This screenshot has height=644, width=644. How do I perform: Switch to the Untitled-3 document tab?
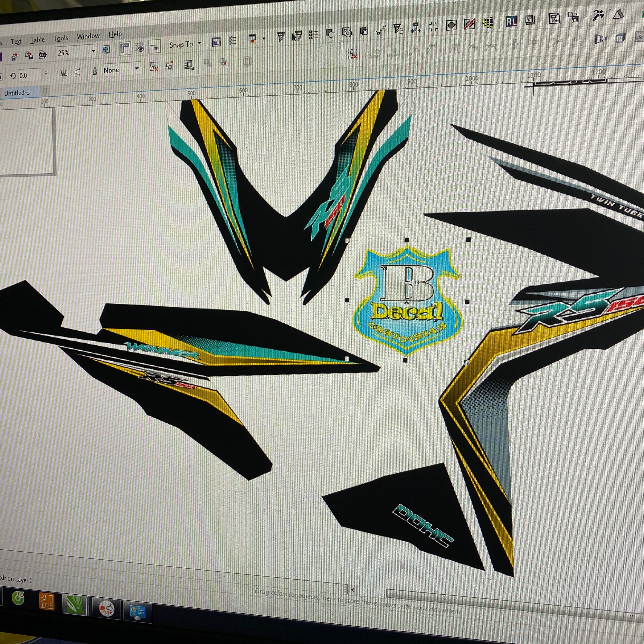click(17, 93)
